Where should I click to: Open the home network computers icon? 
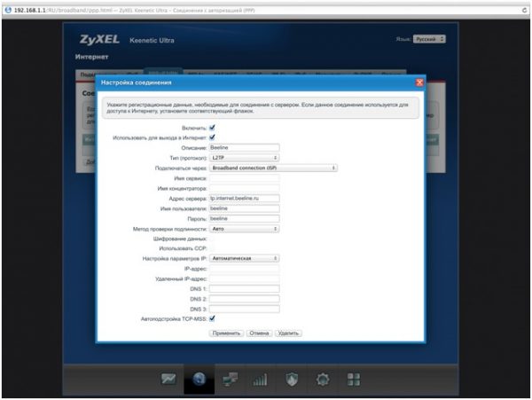point(230,380)
